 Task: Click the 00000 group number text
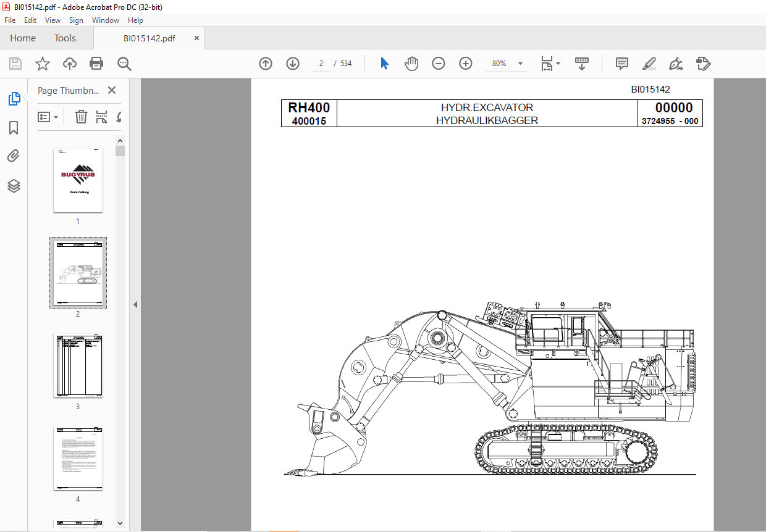(674, 108)
